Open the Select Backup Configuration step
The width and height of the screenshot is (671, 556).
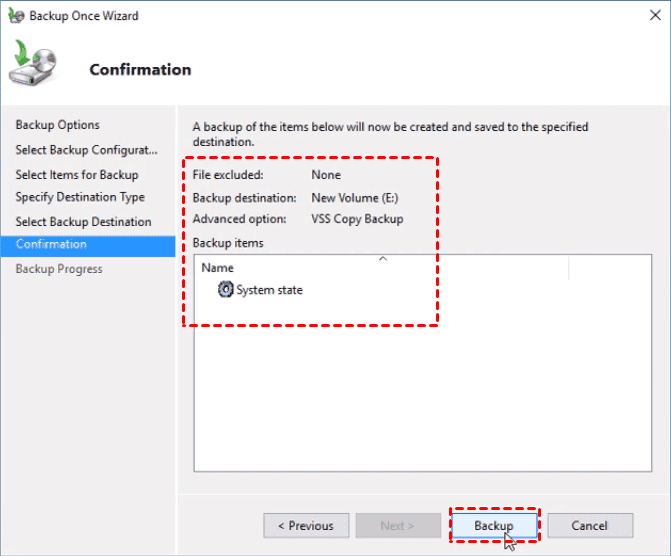86,150
